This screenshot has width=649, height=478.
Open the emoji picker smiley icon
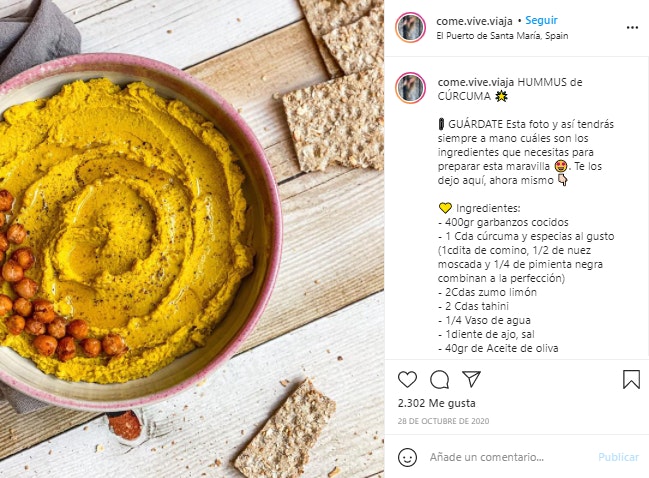(x=407, y=457)
